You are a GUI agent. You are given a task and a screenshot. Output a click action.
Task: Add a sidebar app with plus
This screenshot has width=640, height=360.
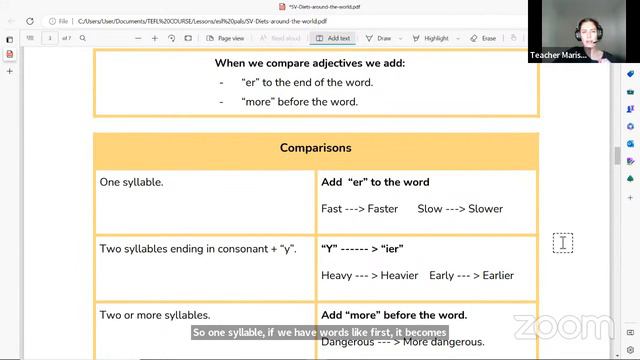[630, 198]
